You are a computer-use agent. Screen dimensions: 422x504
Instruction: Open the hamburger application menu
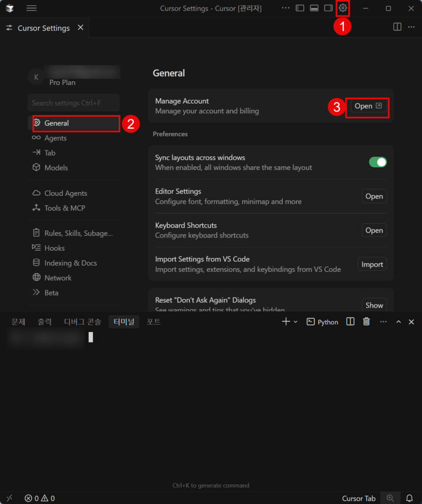point(31,8)
